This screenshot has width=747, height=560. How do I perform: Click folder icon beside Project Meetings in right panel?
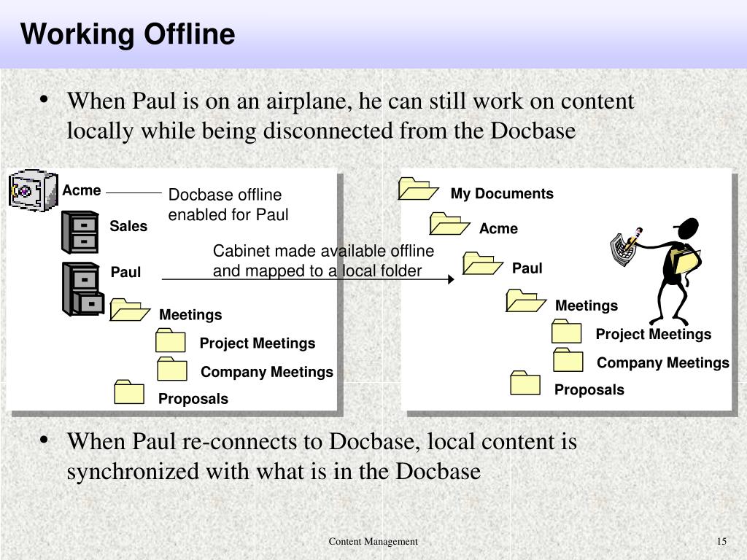click(566, 331)
